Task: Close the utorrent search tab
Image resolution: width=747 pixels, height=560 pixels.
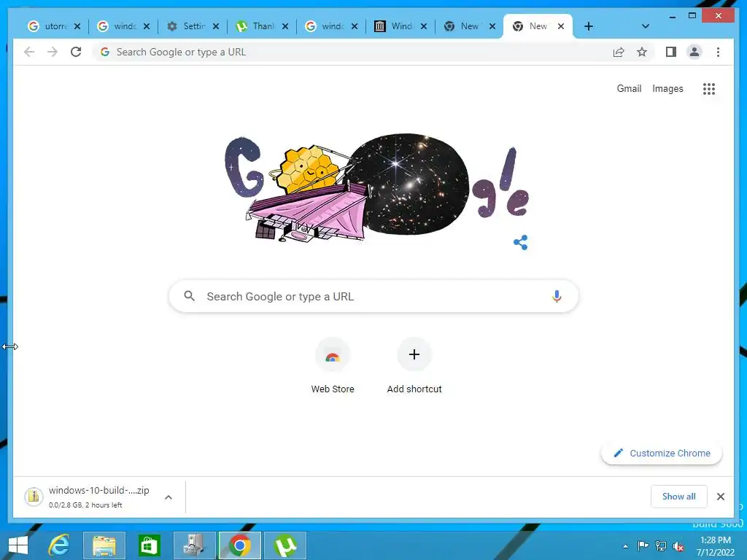Action: pos(77,26)
